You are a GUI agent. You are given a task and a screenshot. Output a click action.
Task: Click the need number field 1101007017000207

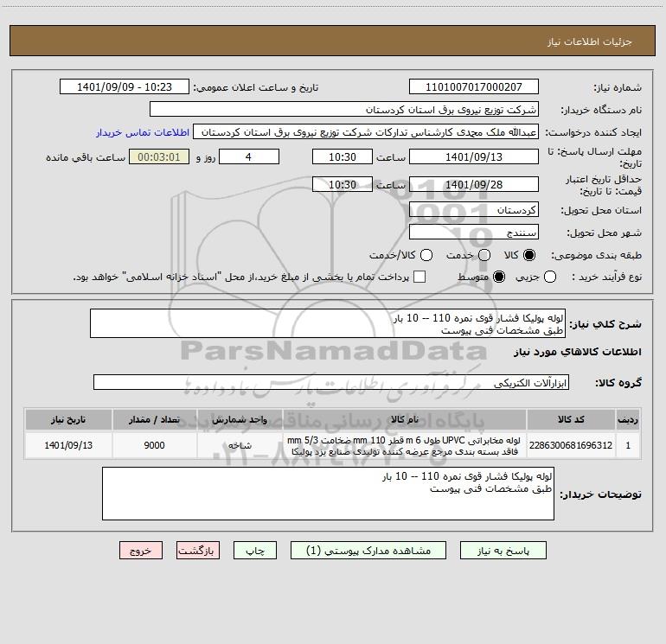[x=474, y=87]
